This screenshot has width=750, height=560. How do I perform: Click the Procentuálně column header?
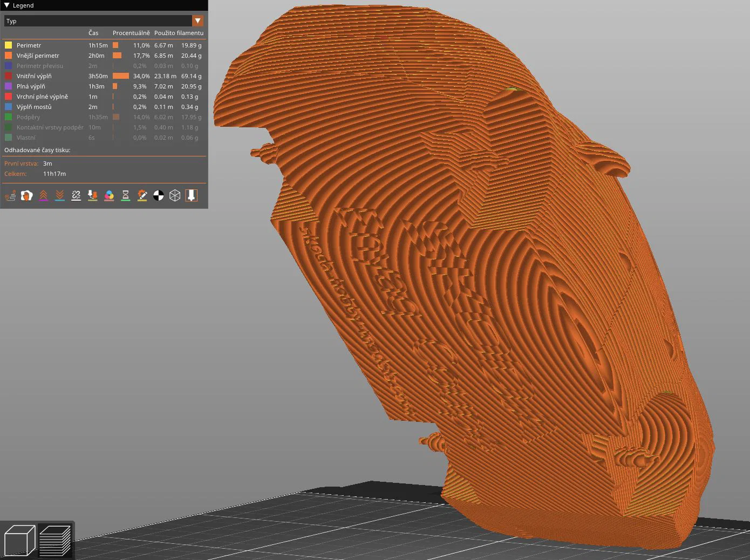pyautogui.click(x=131, y=33)
